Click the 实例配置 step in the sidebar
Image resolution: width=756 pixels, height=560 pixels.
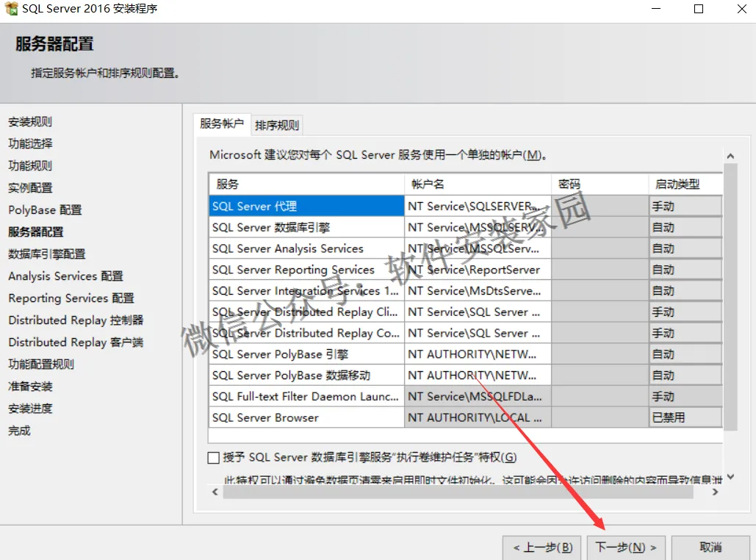tap(30, 188)
